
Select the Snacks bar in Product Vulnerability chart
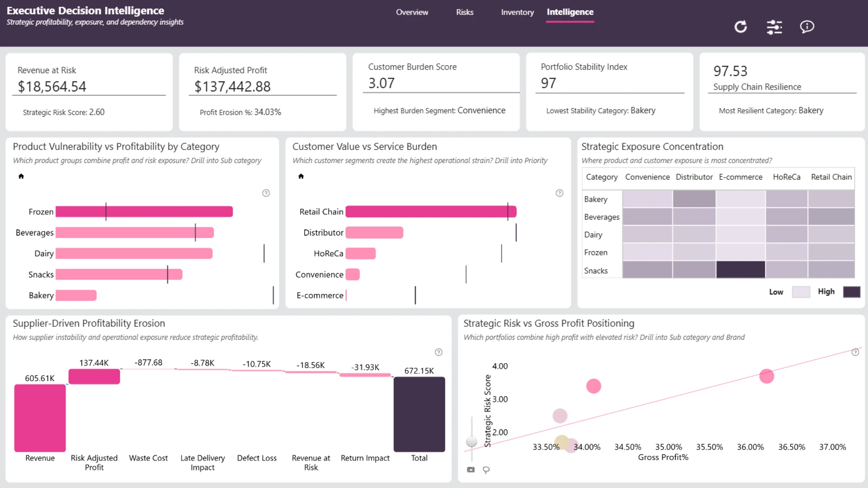119,274
